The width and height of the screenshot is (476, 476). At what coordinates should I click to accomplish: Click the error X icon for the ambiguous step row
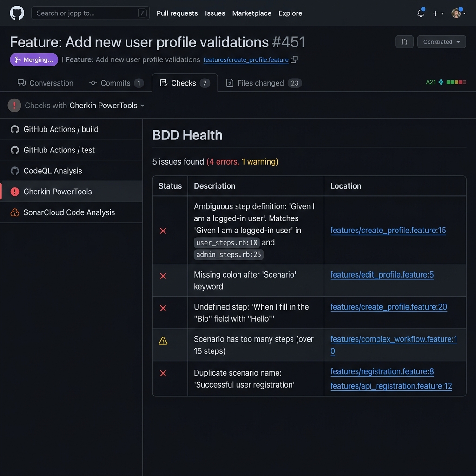(163, 231)
